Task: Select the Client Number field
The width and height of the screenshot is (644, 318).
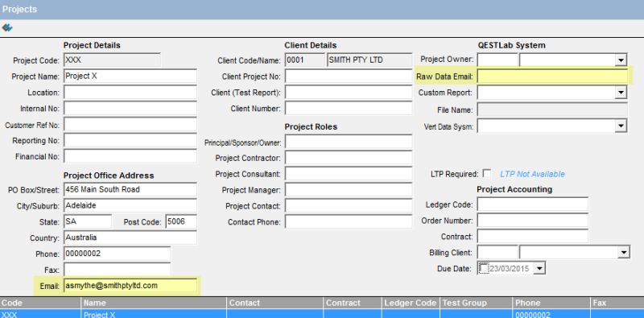Action: click(349, 109)
